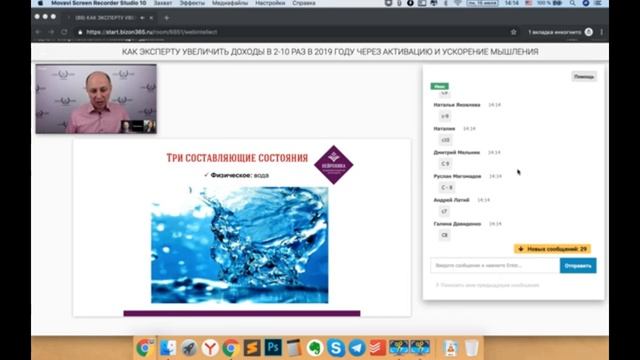
Task: Click the Помощь button in the chat panel
Action: [584, 76]
